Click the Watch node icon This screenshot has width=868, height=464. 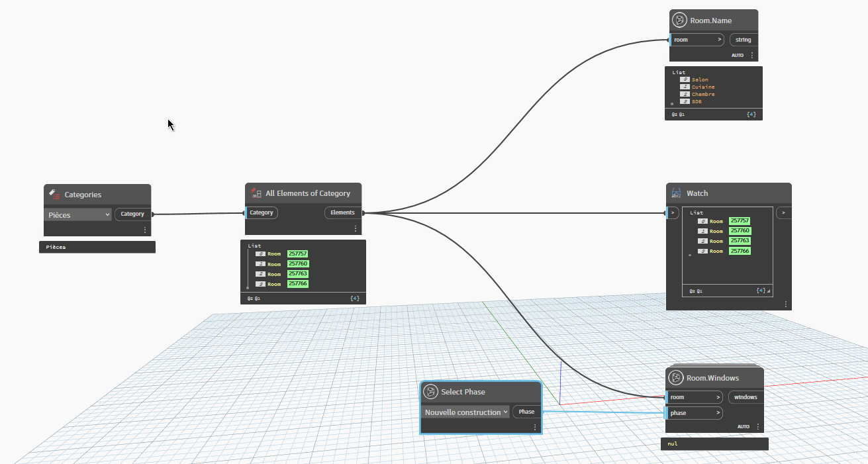point(677,193)
